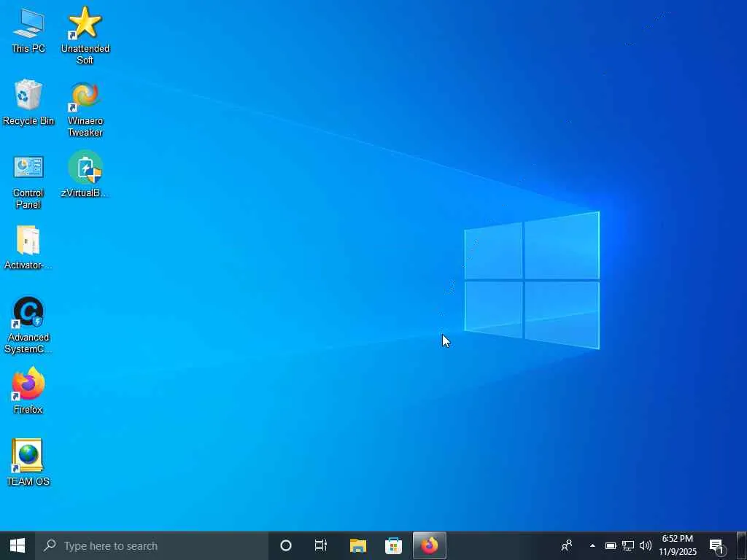Open Task View from the taskbar
The width and height of the screenshot is (747, 560).
coord(321,545)
